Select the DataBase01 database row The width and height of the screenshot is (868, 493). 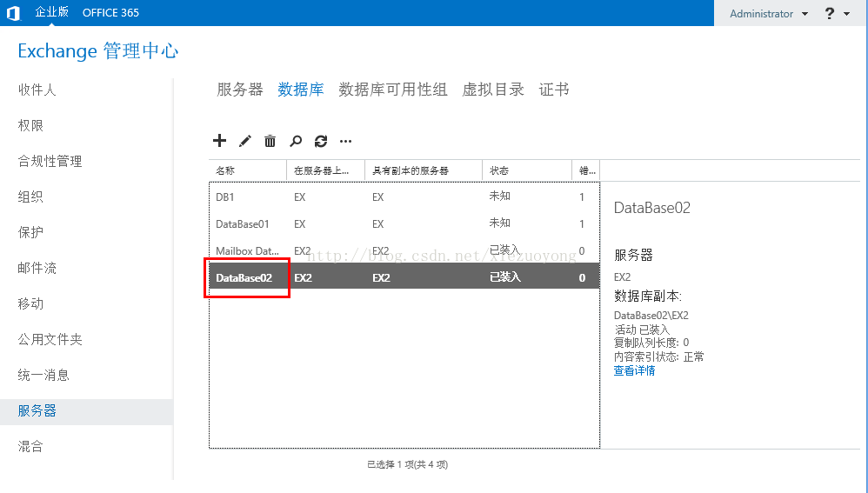coord(404,224)
